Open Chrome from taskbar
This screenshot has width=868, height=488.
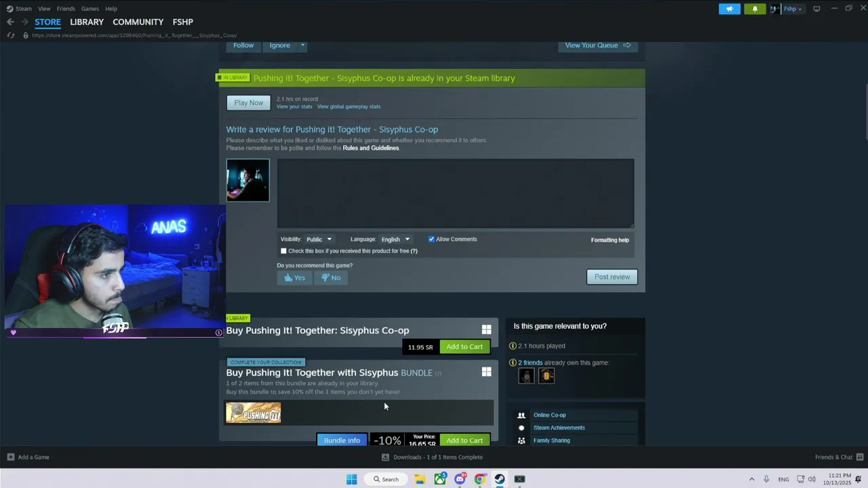(479, 479)
